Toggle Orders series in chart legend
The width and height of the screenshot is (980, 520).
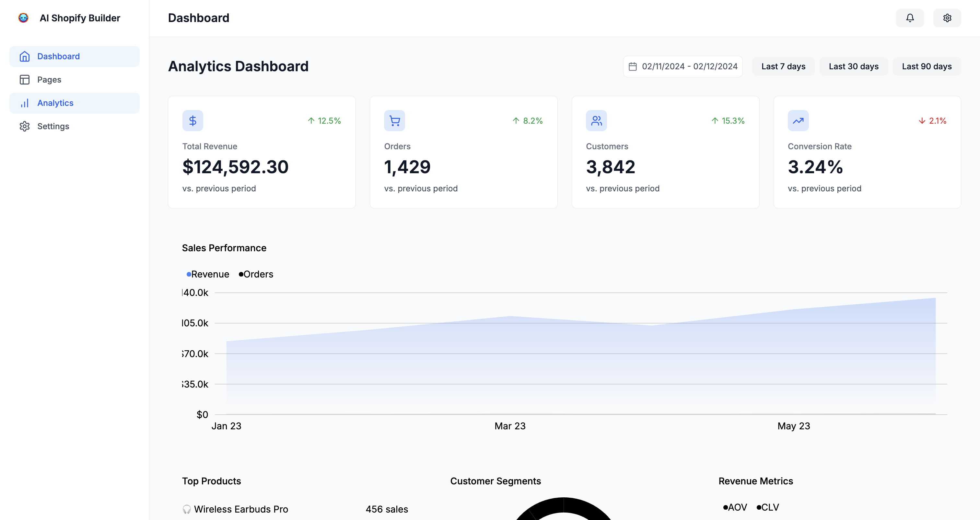click(x=256, y=274)
